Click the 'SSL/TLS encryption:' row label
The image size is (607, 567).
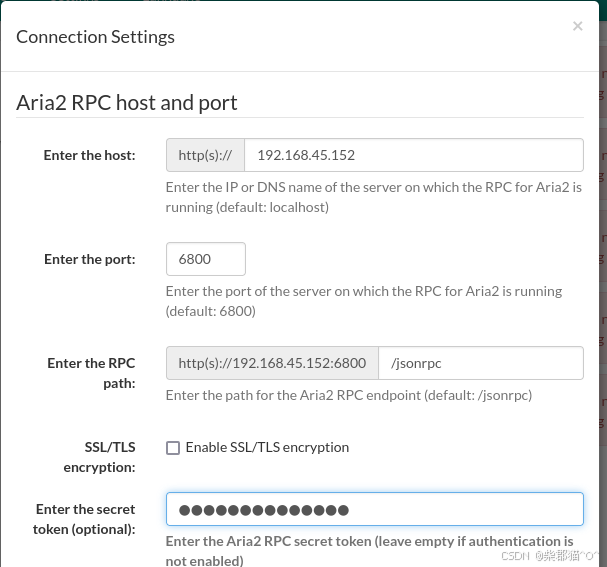pos(99,457)
